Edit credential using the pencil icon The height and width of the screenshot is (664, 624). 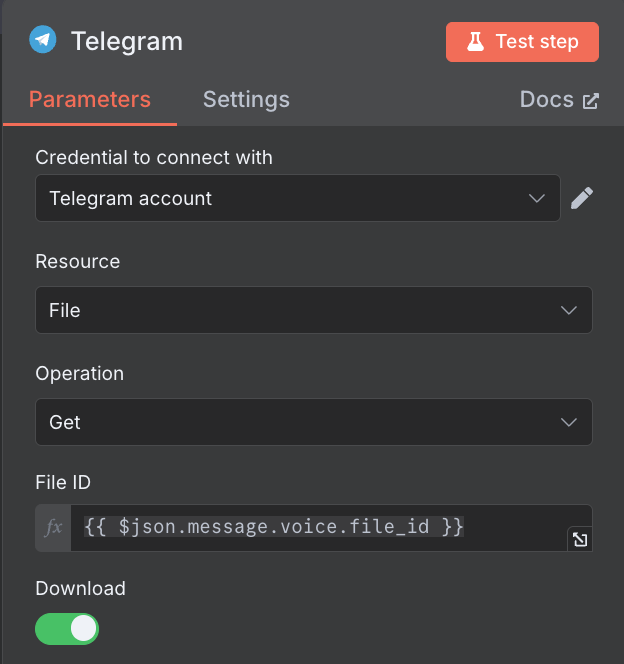click(x=582, y=198)
